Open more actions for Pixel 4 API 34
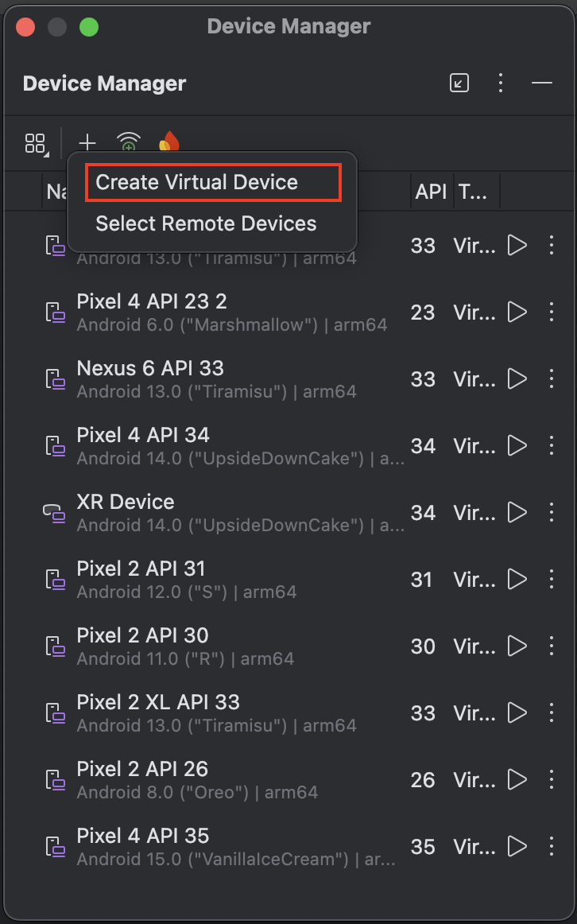577x924 pixels. [x=552, y=445]
